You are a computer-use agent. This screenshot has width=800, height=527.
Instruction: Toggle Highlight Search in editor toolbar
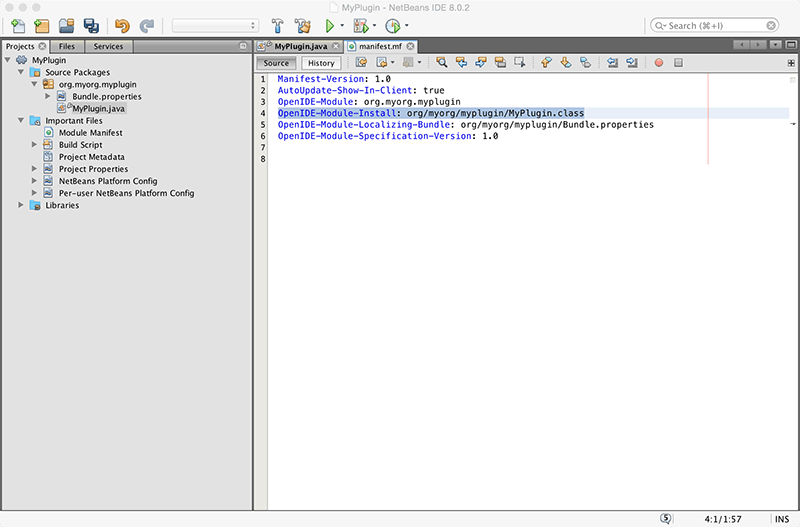tap(500, 63)
